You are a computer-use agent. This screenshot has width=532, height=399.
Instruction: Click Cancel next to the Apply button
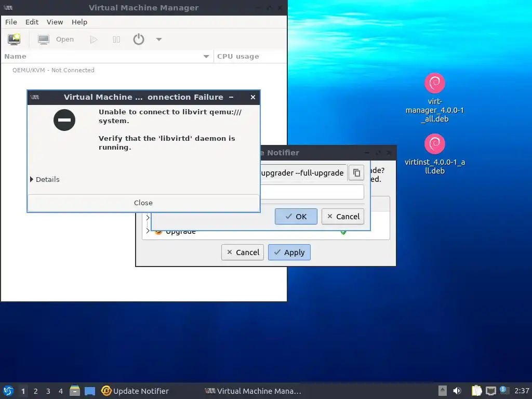point(242,252)
